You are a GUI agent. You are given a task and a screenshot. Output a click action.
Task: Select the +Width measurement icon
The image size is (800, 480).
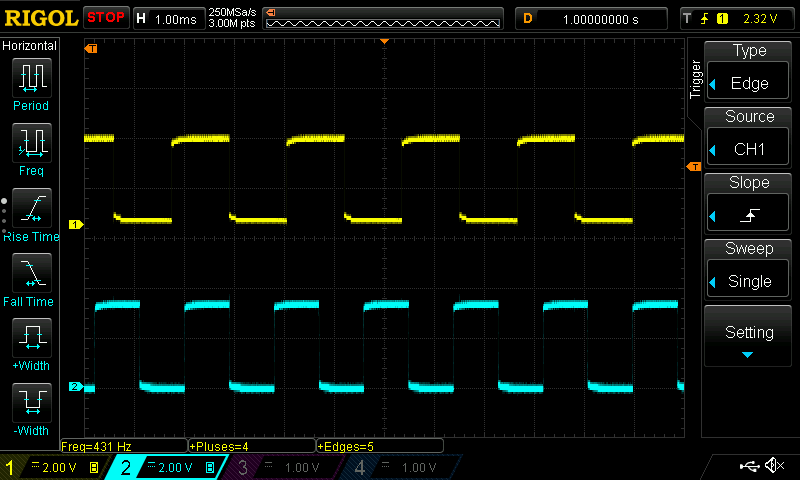(31, 338)
